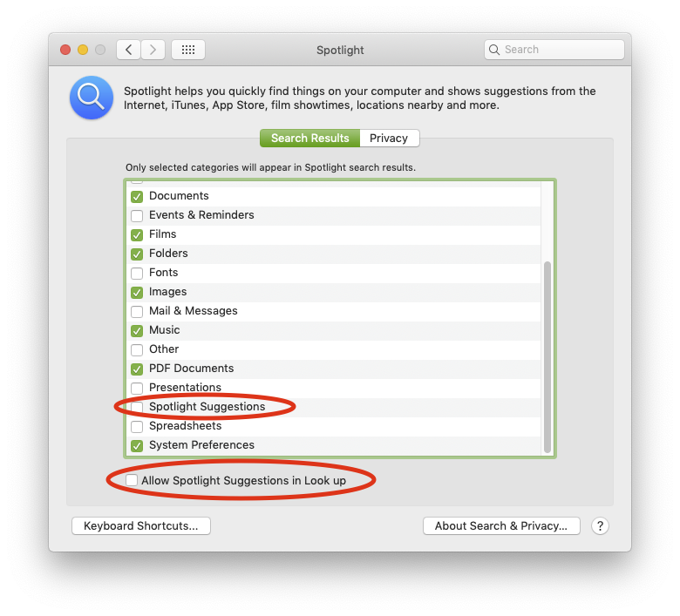Show all preferences grid icon
This screenshot has height=616, width=680.
tap(188, 50)
